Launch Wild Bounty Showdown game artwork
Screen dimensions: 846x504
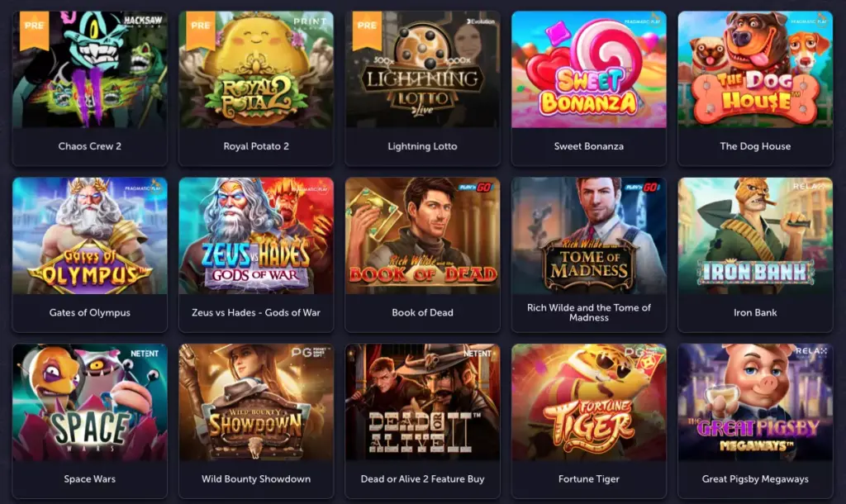256,402
